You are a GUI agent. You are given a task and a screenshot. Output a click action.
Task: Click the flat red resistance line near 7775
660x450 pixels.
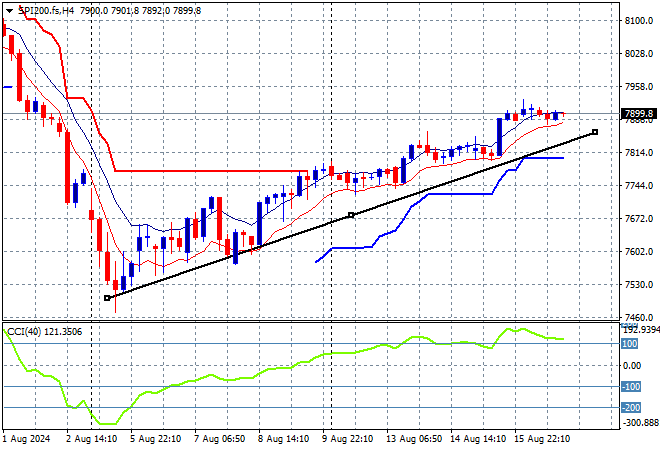click(210, 171)
